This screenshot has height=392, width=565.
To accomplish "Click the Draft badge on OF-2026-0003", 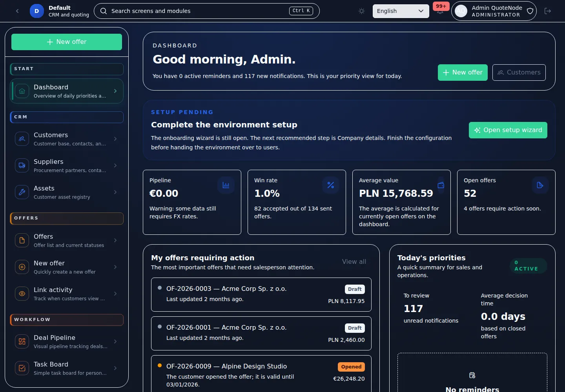I will coord(355,289).
